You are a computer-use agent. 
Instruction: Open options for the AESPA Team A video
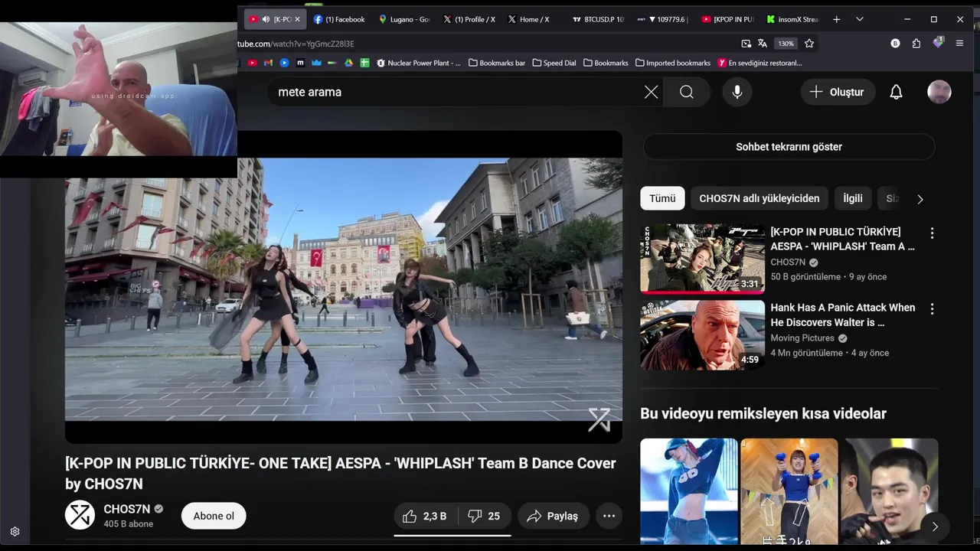(x=932, y=233)
